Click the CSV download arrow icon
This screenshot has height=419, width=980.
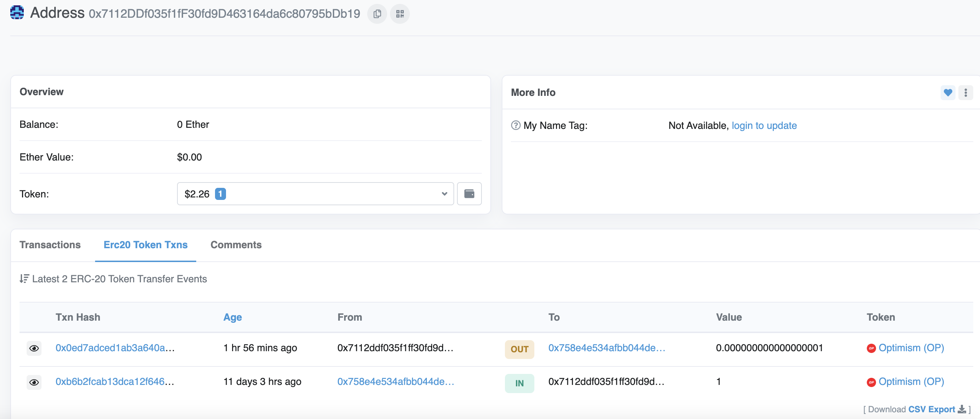coord(962,409)
